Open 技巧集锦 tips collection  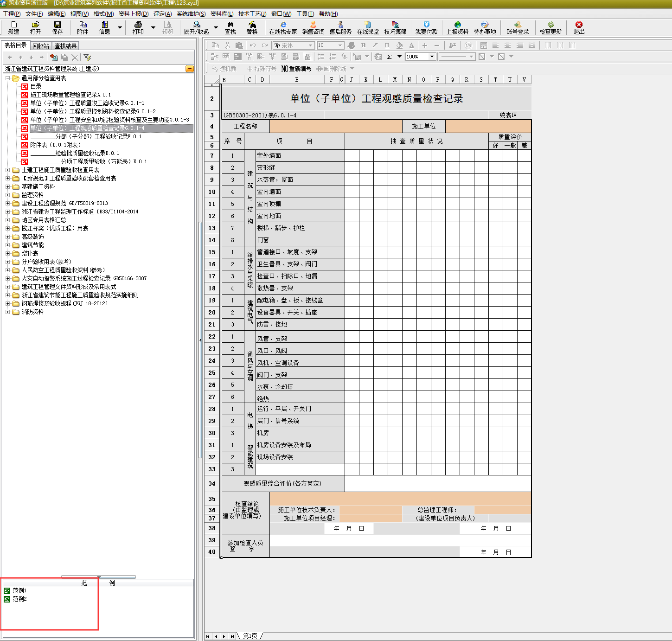pyautogui.click(x=395, y=27)
